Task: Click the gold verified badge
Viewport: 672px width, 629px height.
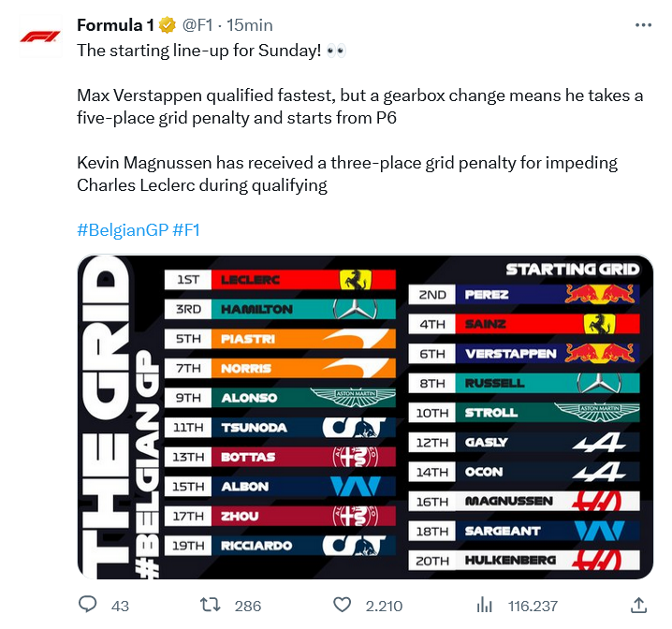Action: (168, 25)
